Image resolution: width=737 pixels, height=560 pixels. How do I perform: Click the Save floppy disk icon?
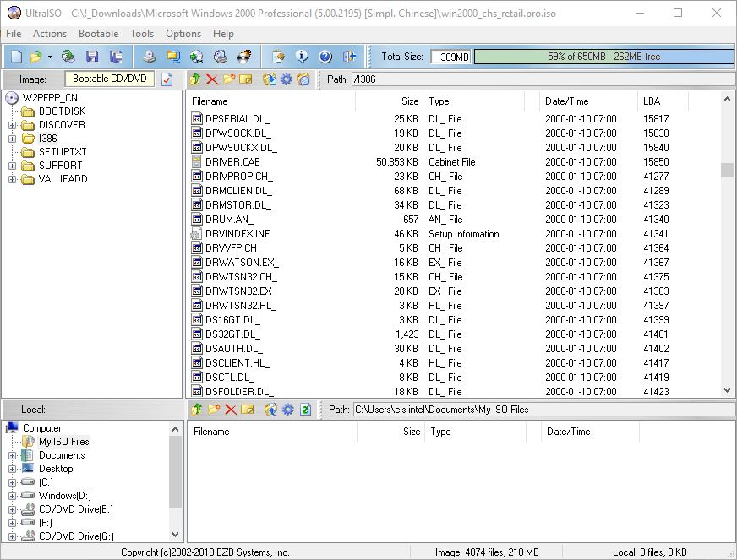point(92,57)
